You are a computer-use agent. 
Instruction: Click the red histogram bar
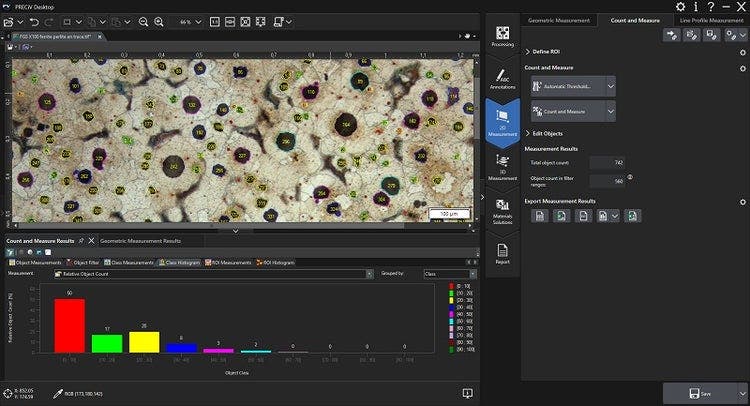69,325
